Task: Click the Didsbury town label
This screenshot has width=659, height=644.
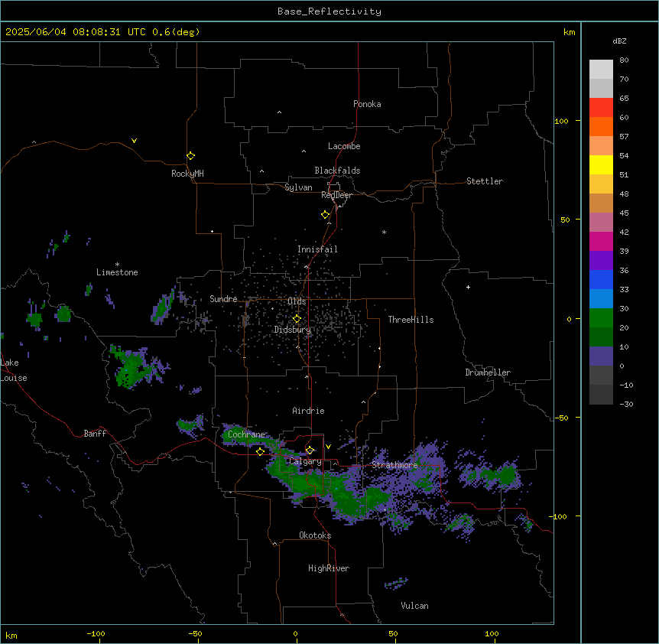Action: click(293, 330)
